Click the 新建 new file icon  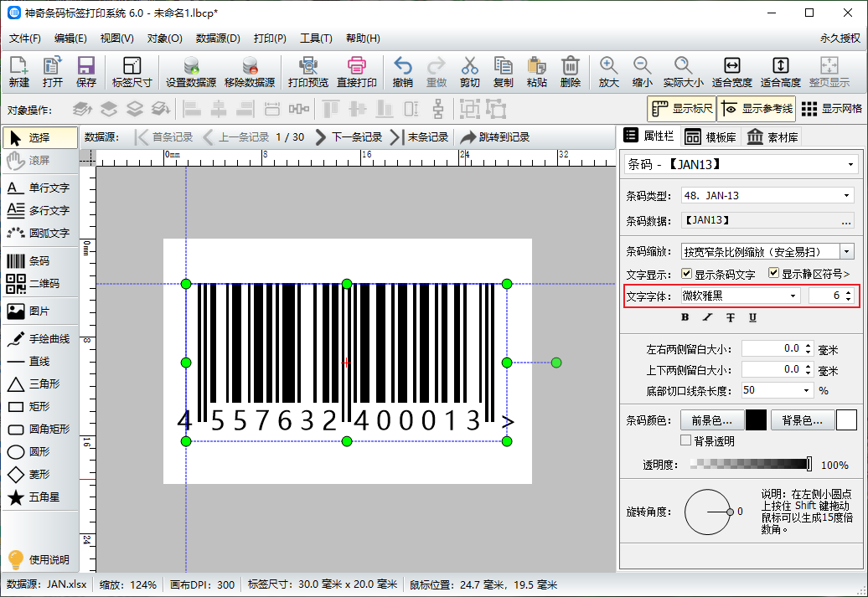pyautogui.click(x=18, y=71)
